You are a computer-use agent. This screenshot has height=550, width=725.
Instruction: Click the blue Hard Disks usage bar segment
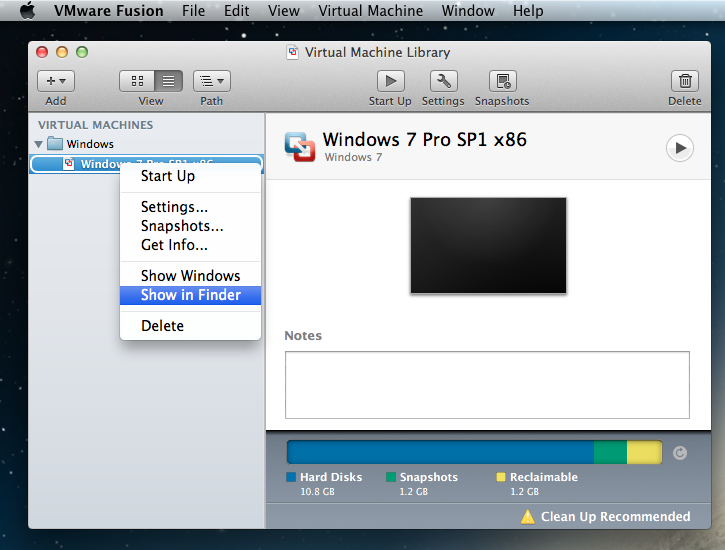[x=440, y=452]
